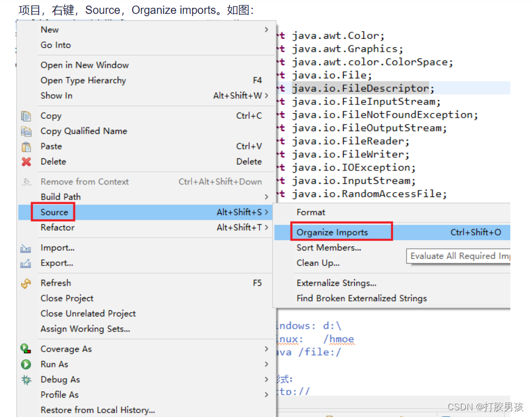This screenshot has width=532, height=417.
Task: Select Sort Members... submenu entry
Action: pos(393,248)
